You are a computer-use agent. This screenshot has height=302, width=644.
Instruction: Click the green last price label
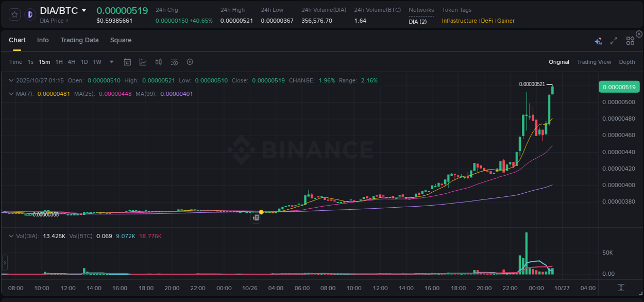click(x=618, y=87)
